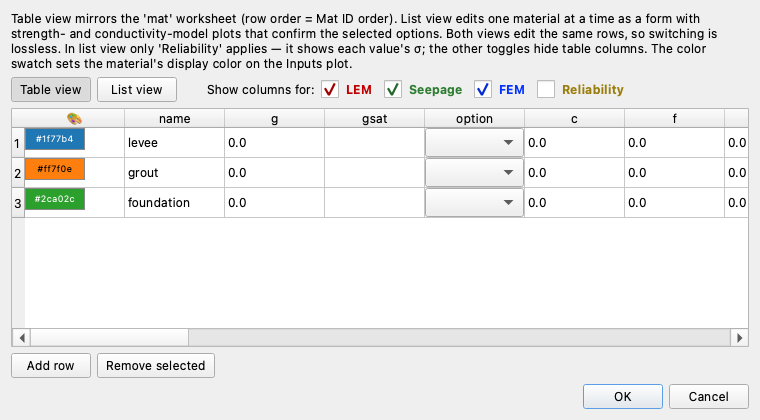This screenshot has width=760, height=420.
Task: Click the empty gsat cell for levee
Action: coord(375,143)
